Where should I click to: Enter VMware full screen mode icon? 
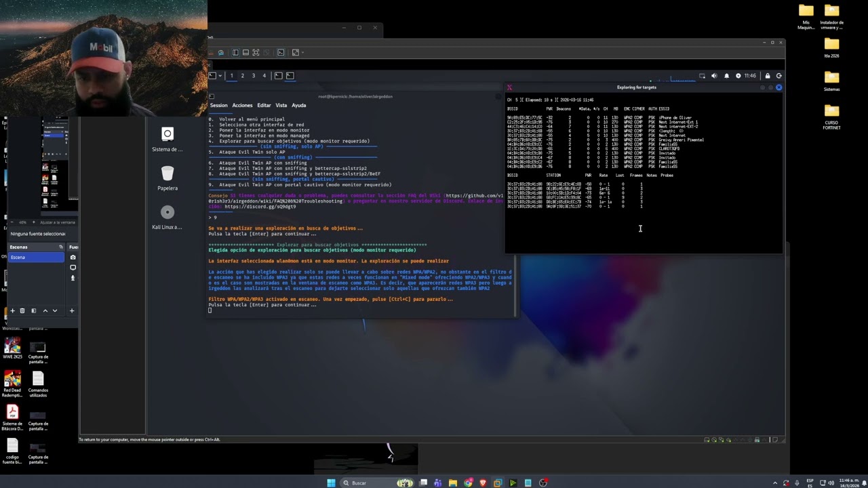(256, 52)
